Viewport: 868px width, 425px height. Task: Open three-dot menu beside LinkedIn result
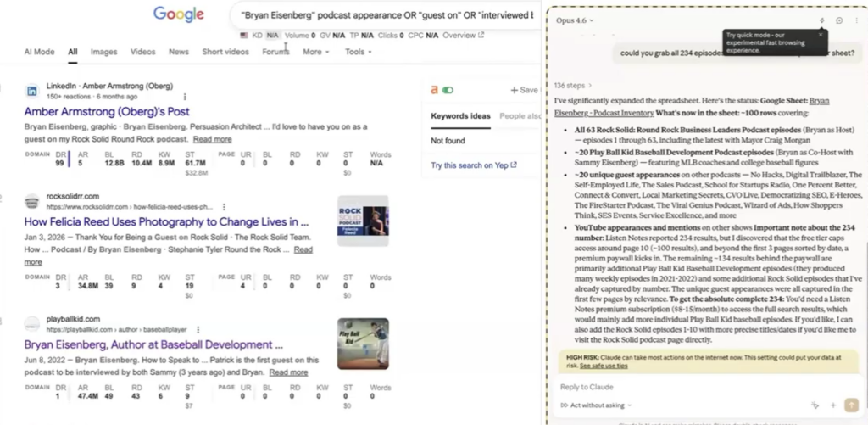(x=185, y=97)
